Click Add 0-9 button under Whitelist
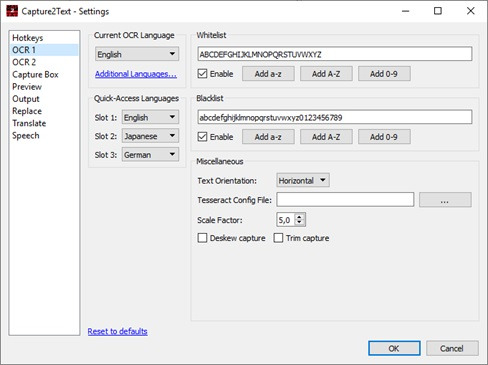 (384, 74)
